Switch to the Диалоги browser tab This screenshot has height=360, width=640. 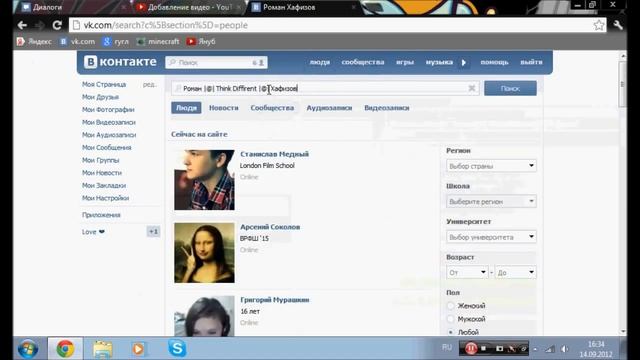73,7
